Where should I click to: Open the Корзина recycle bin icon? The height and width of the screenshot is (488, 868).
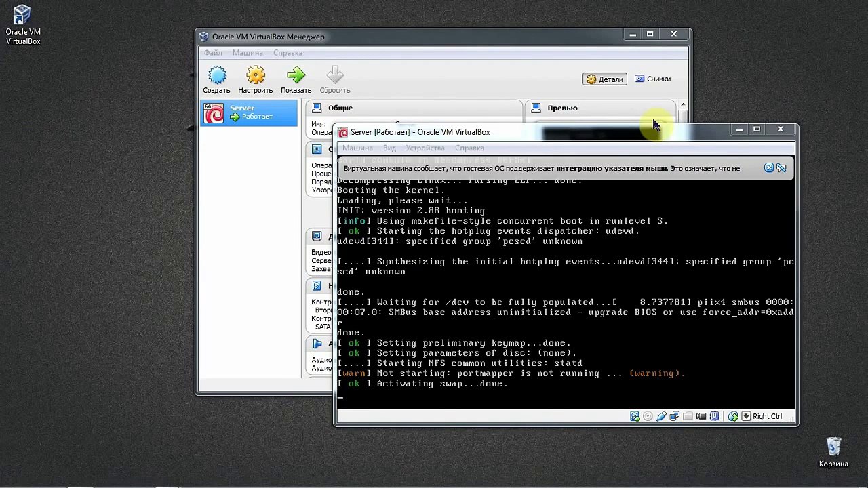click(x=833, y=452)
